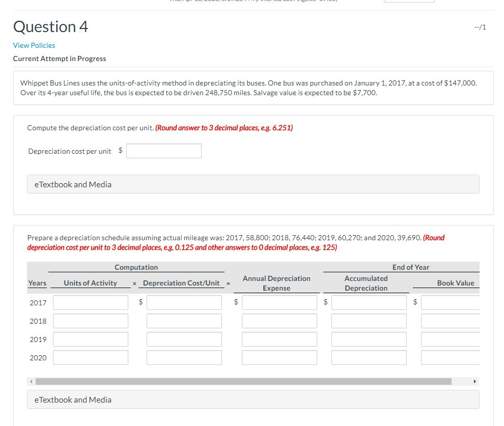Click the 2018 Annual Depreciation Expense field
504x426 pixels.
(279, 321)
